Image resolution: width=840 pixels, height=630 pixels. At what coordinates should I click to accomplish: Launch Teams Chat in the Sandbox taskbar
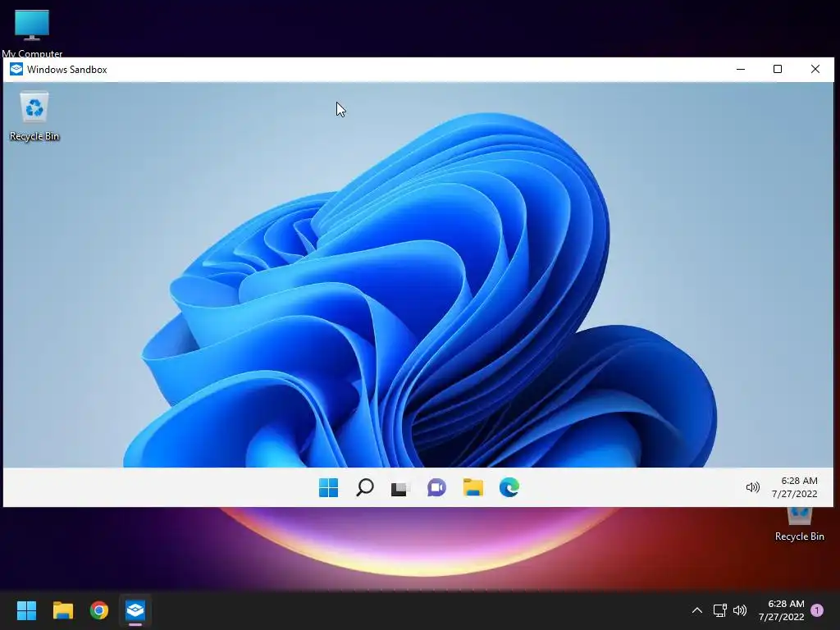[436, 487]
